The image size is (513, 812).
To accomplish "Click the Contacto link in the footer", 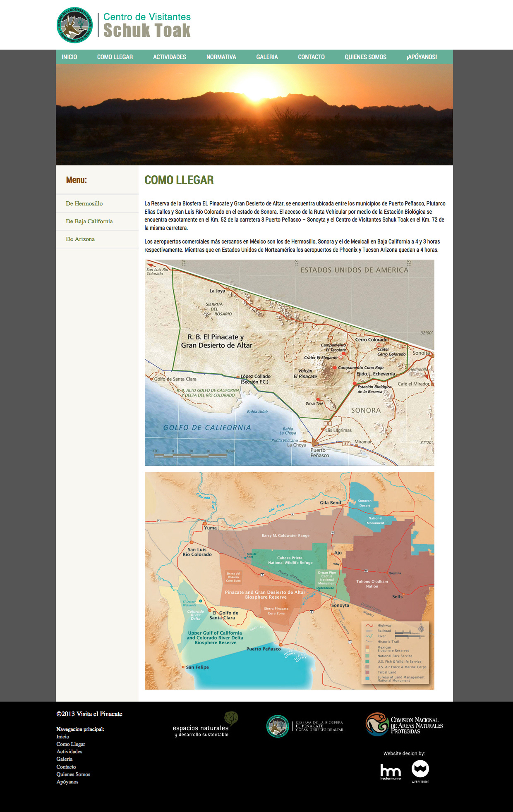I will click(66, 767).
